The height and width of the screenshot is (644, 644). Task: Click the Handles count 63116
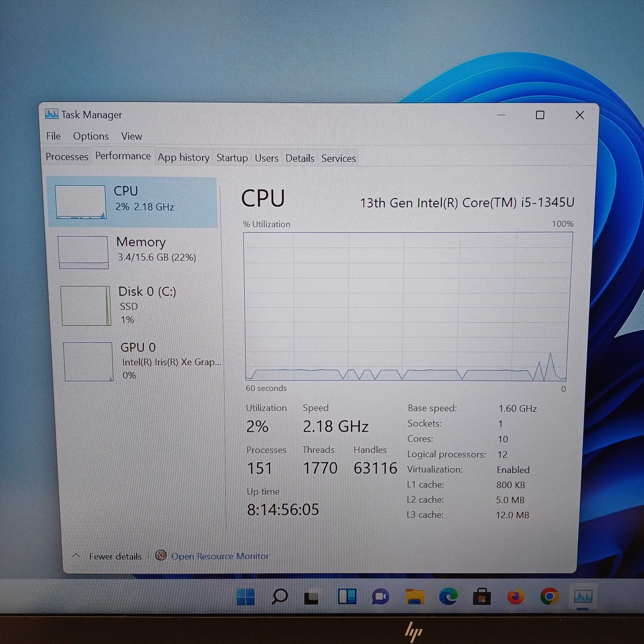375,468
